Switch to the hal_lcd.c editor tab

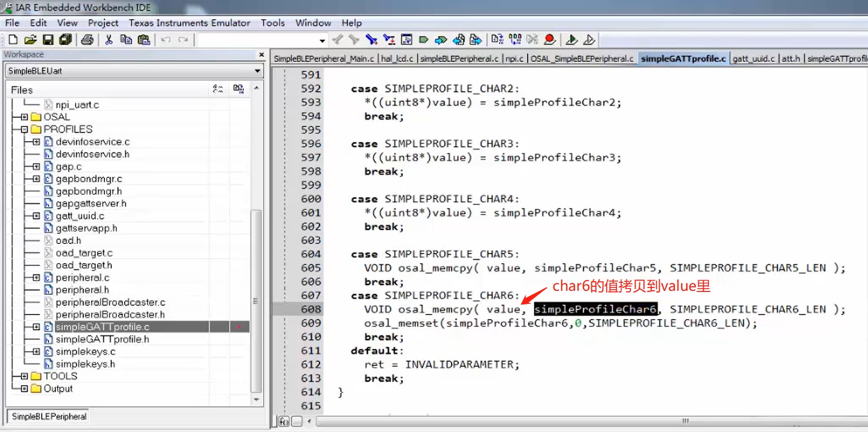397,58
